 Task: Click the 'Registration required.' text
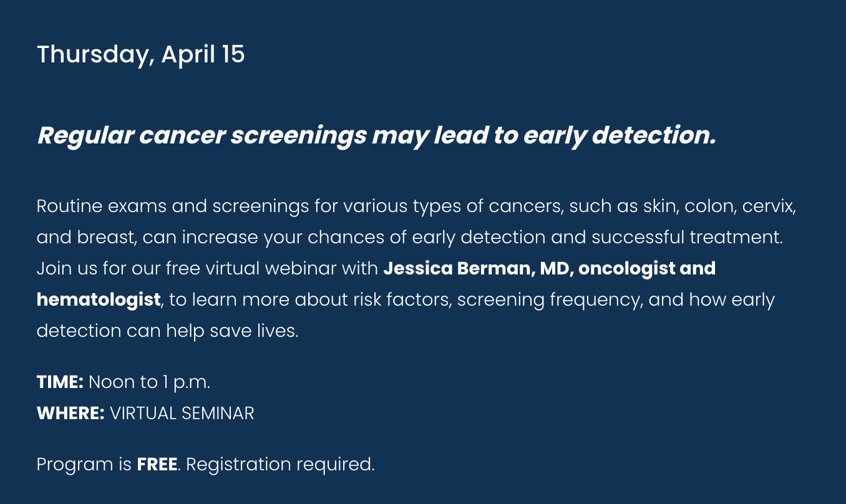281,464
